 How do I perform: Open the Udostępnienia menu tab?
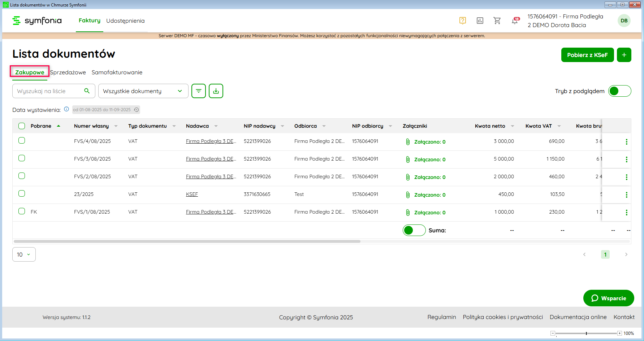tap(125, 21)
